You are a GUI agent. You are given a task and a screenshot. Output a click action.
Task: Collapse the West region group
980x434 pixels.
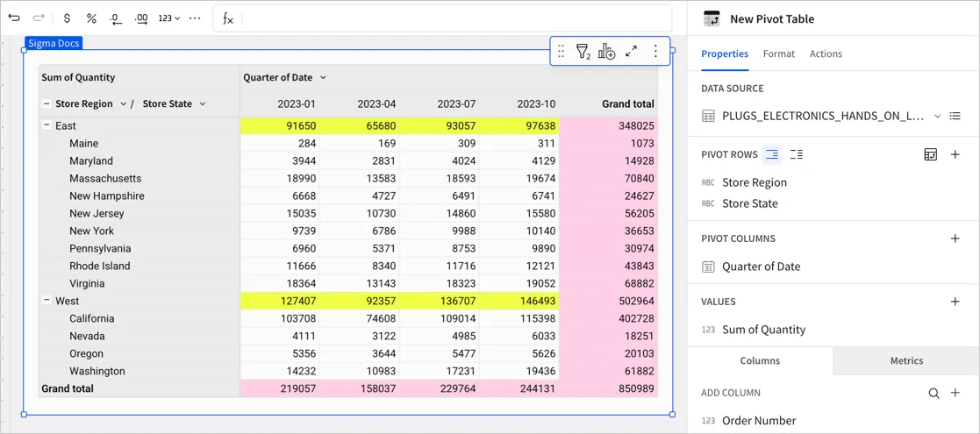click(x=46, y=301)
